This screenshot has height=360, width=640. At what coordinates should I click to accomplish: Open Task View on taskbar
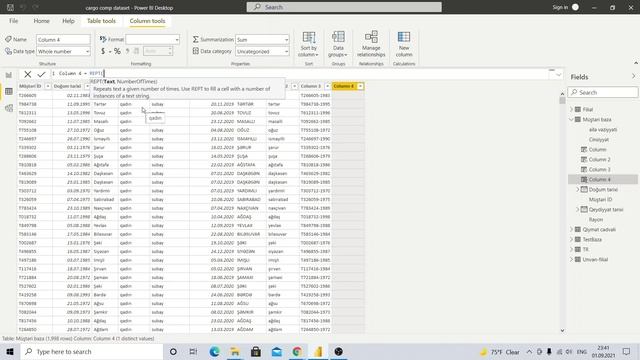coord(193,351)
